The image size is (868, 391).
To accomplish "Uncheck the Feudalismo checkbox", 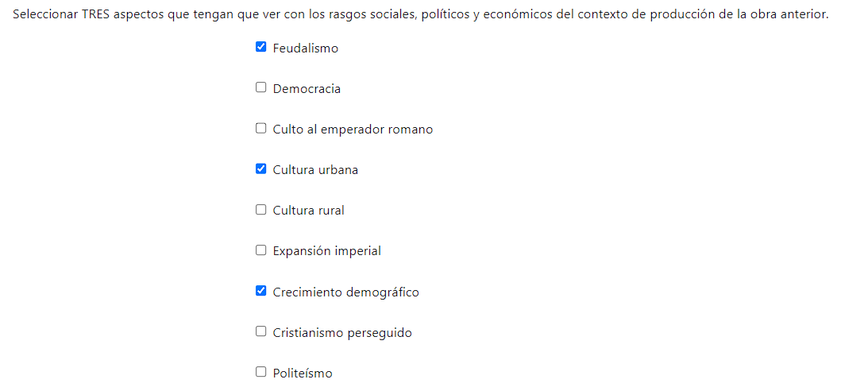I will (x=260, y=47).
